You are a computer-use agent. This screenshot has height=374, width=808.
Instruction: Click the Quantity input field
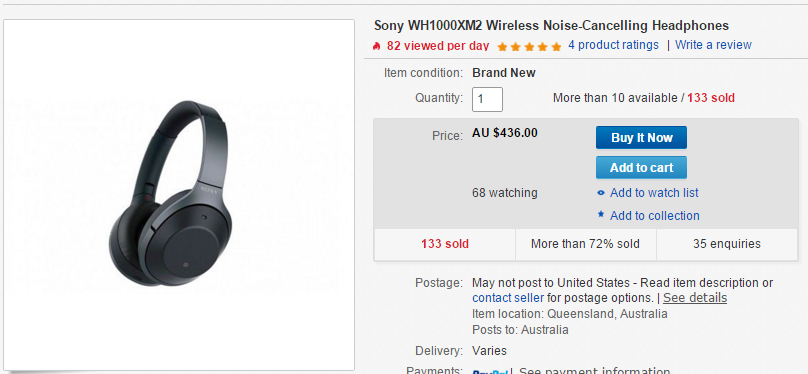(487, 99)
